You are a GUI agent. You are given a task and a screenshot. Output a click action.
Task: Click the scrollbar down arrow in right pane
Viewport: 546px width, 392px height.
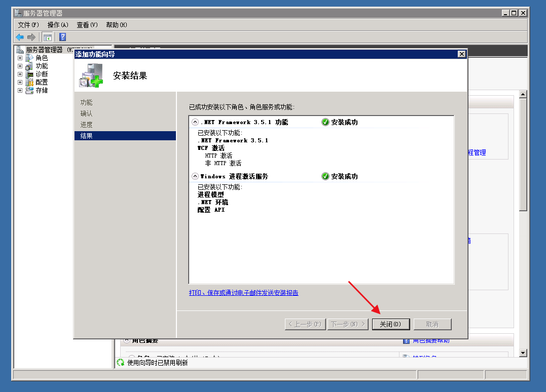tap(524, 352)
